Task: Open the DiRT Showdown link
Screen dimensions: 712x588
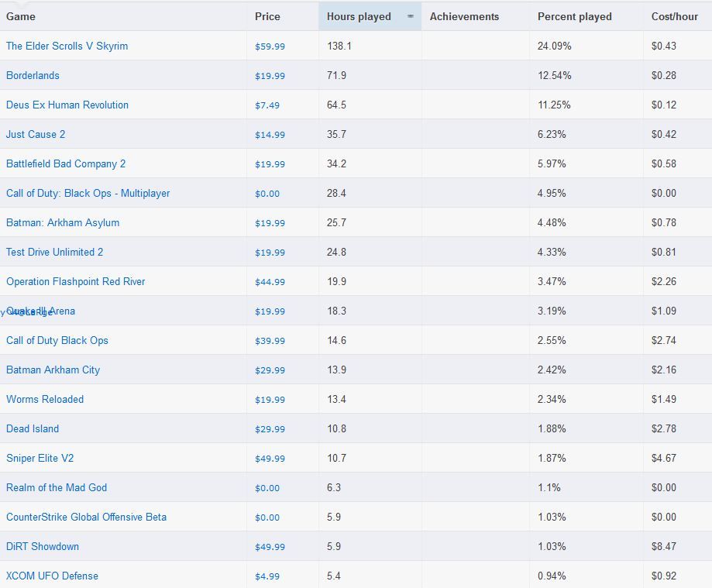Action: (x=43, y=547)
